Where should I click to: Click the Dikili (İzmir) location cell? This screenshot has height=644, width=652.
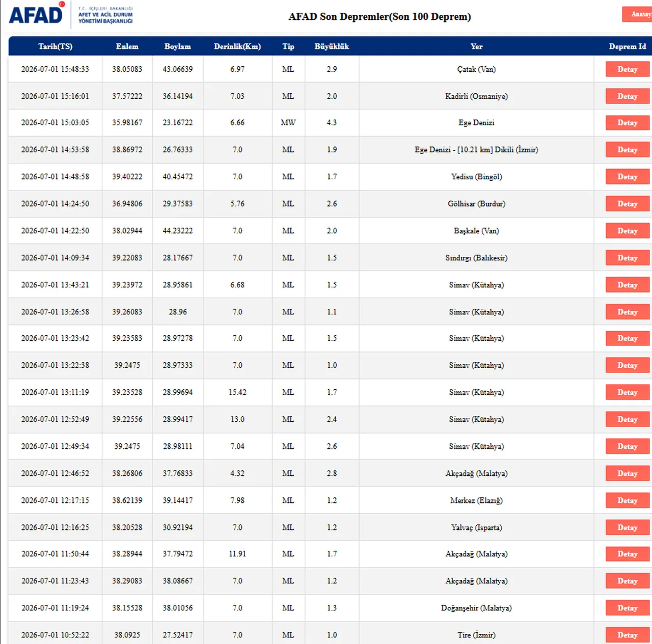476,150
